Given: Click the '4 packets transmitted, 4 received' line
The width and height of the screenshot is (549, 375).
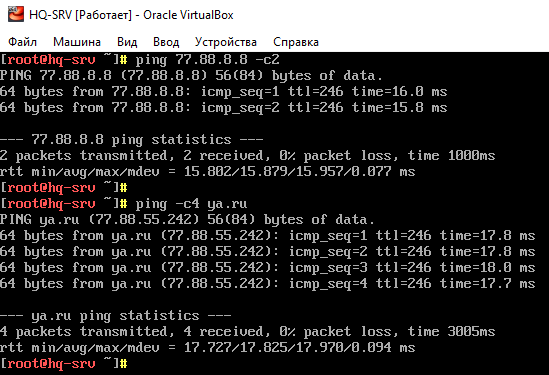Looking at the screenshot, I should tap(247, 332).
